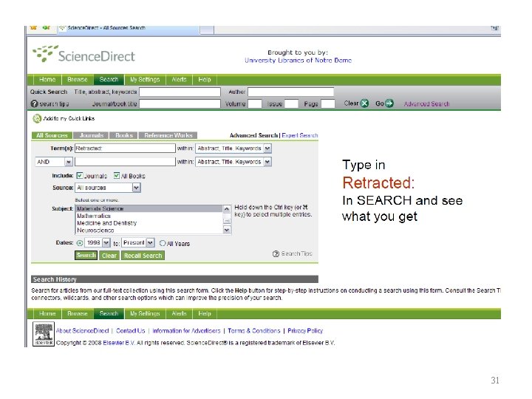Click the Term(s) field containing Retracted:

point(125,149)
